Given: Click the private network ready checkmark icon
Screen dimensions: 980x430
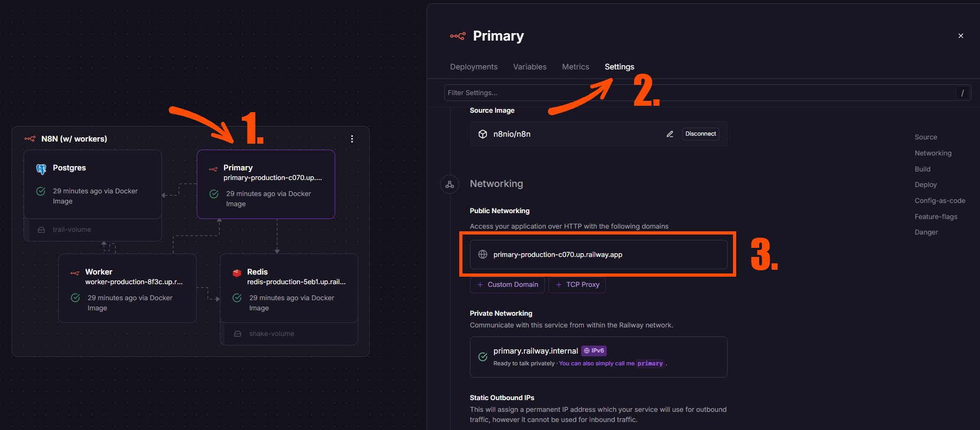Looking at the screenshot, I should click(483, 357).
